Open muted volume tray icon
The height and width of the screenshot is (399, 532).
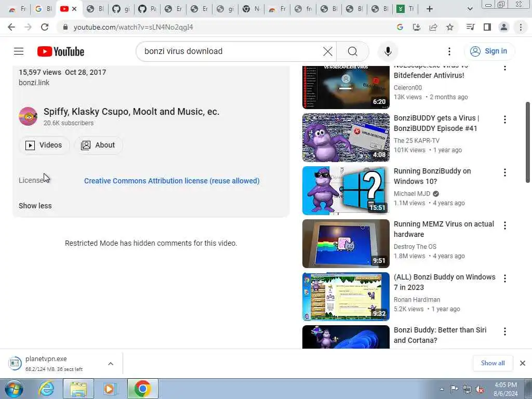click(x=480, y=390)
